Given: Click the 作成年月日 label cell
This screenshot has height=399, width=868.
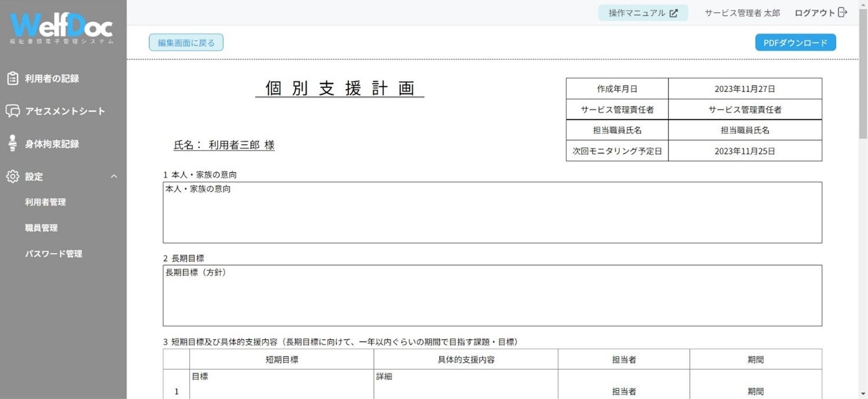Looking at the screenshot, I should click(x=617, y=89).
